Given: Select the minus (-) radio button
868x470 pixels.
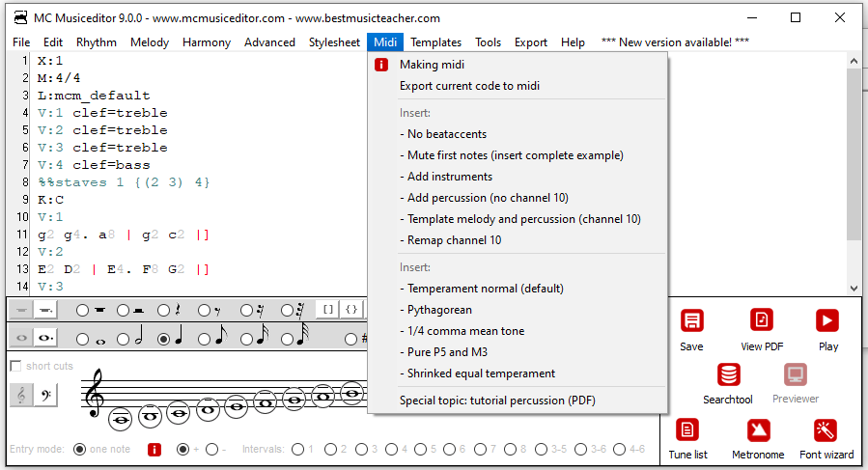Looking at the screenshot, I should 212,449.
